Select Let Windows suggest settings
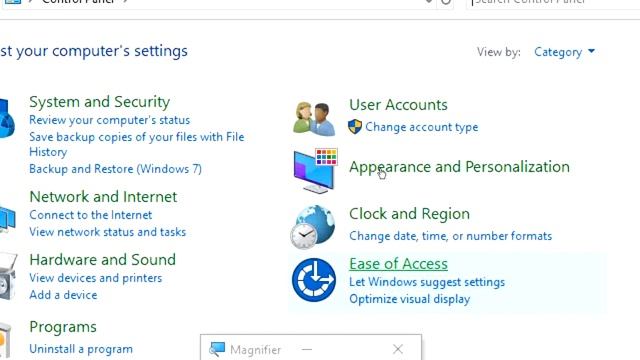This screenshot has width=640, height=360. click(x=427, y=282)
